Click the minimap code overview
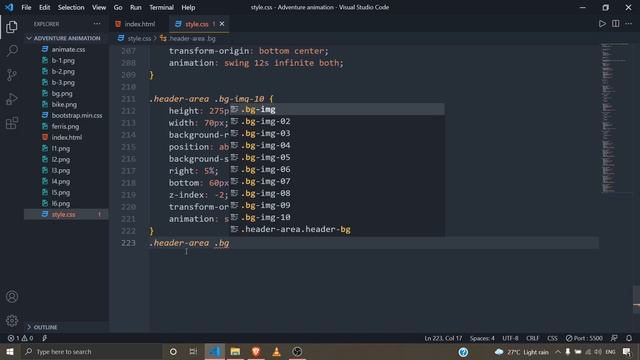This screenshot has height=360, width=640. [x=616, y=118]
